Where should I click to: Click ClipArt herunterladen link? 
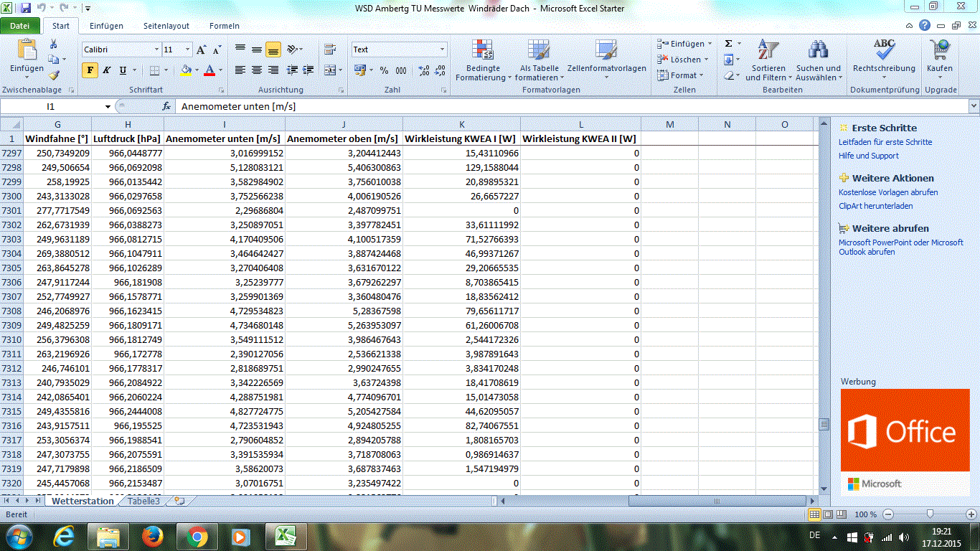(875, 206)
